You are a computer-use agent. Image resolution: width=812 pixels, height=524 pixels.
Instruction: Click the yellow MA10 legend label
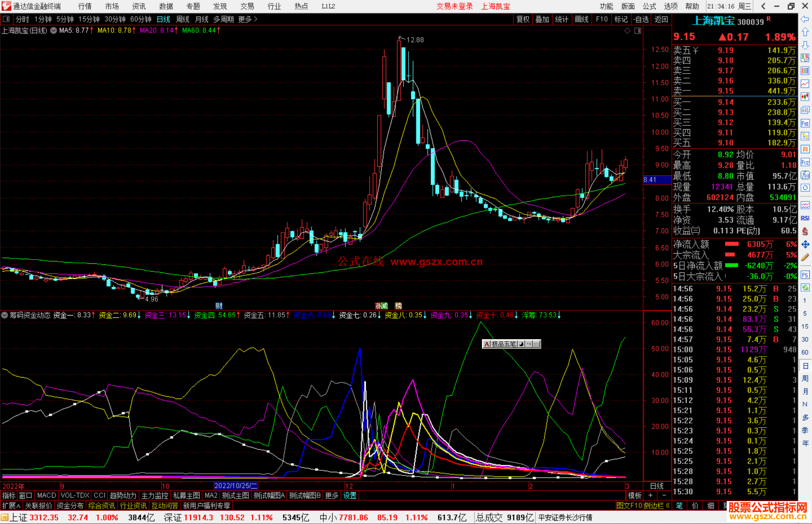[114, 30]
